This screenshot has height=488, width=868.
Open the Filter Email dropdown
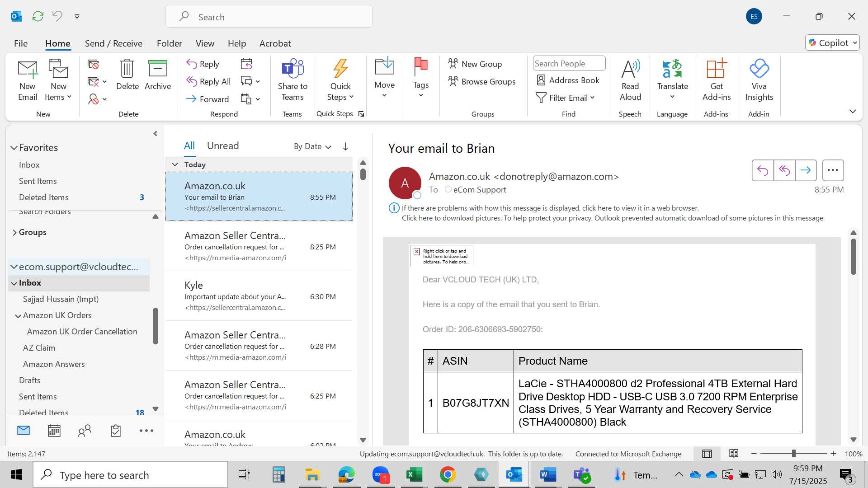[565, 98]
